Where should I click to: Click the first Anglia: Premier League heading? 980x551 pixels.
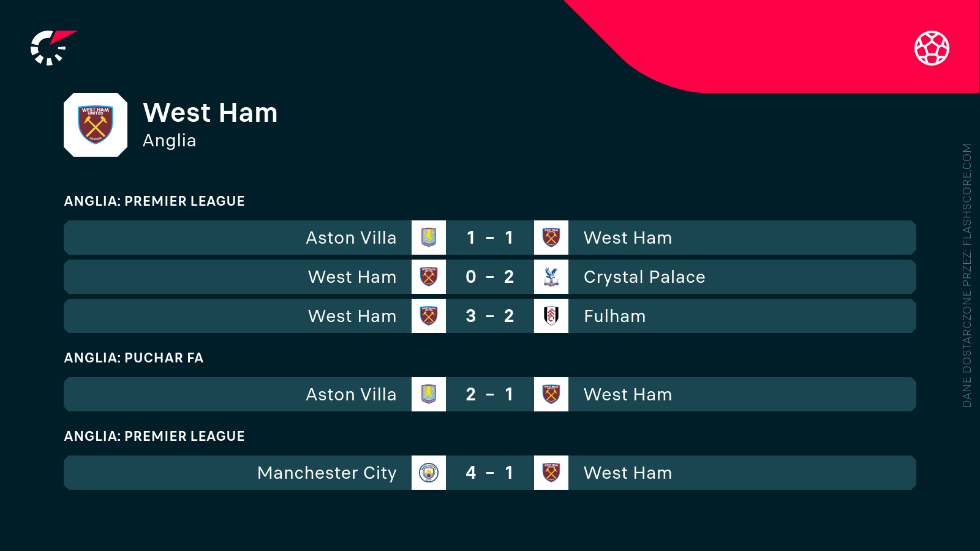154,201
